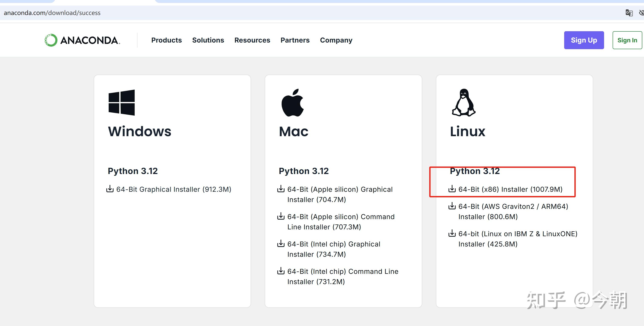644x326 pixels.
Task: Open the Resources menu
Action: [x=252, y=40]
